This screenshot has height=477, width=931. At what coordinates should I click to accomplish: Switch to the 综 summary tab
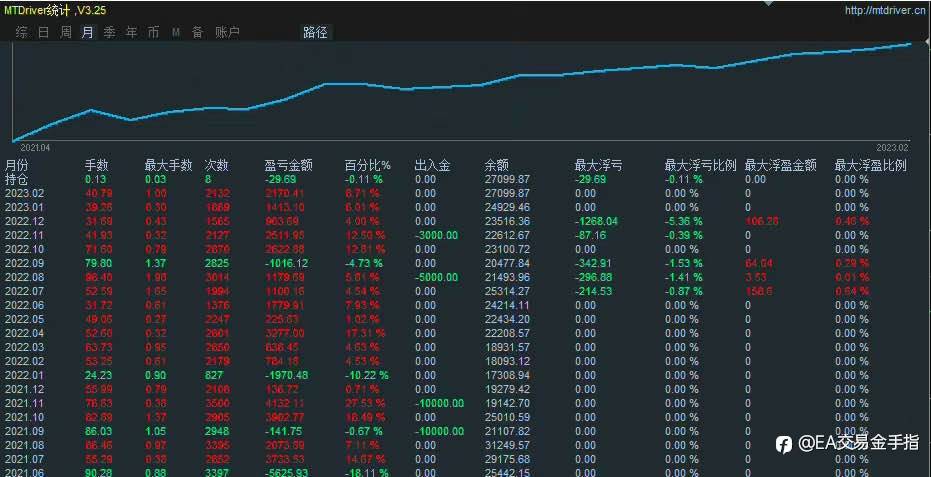pyautogui.click(x=21, y=33)
